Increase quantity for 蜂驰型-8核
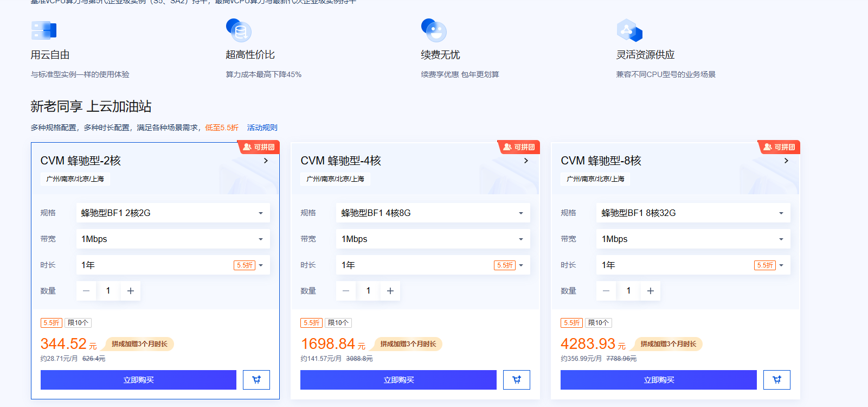Viewport: 868px width, 407px height. click(651, 291)
